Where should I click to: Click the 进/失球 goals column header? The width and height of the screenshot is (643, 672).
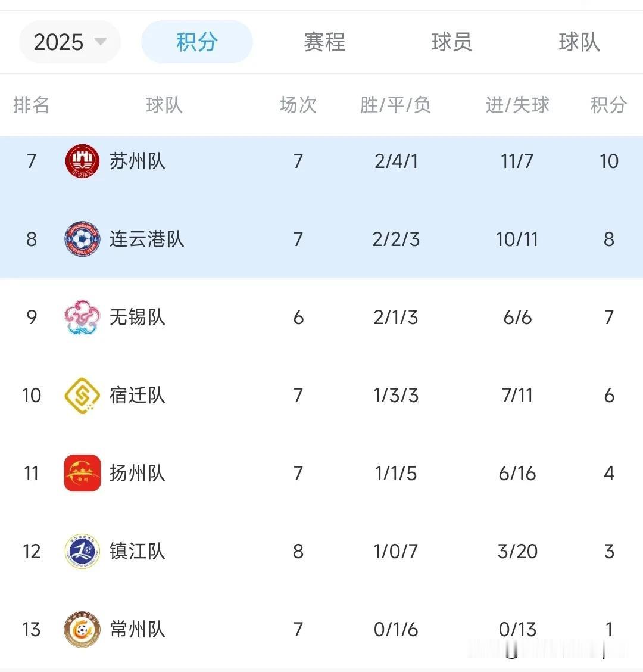(x=517, y=105)
